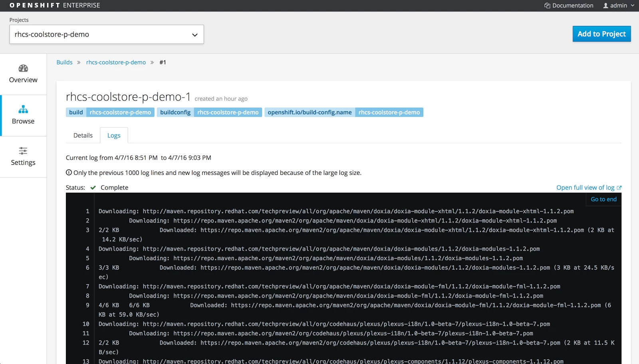Image resolution: width=639 pixels, height=364 pixels.
Task: Click the info icon beside log notice
Action: (x=69, y=172)
